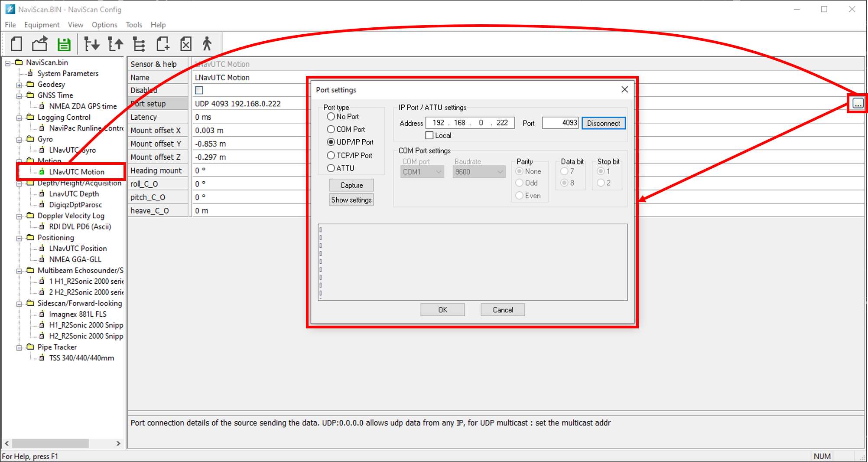Click the green save disk icon

pos(64,44)
